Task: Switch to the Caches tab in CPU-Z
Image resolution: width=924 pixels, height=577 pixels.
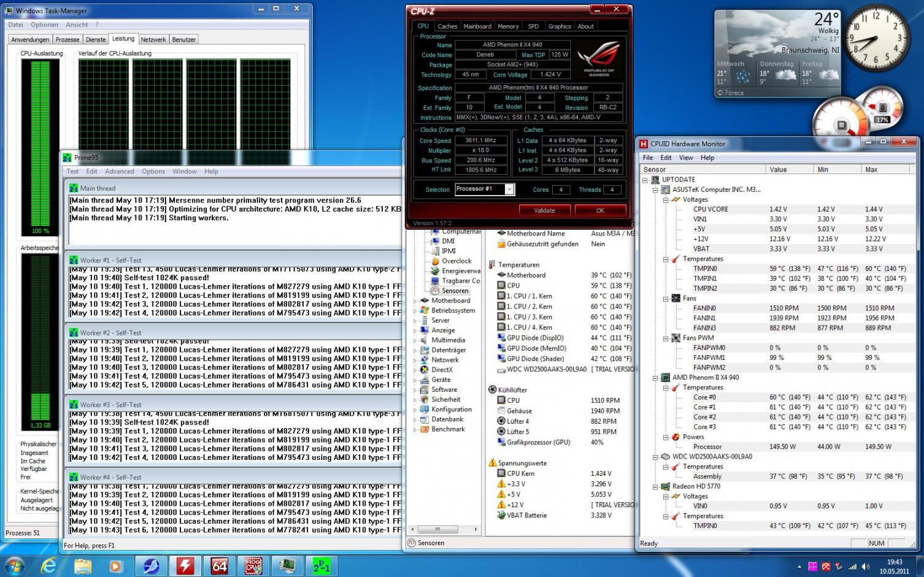Action: pyautogui.click(x=447, y=26)
